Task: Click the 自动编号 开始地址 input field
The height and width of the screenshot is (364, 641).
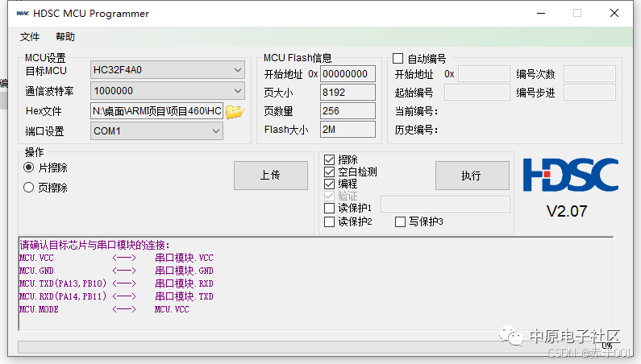Action: [484, 74]
